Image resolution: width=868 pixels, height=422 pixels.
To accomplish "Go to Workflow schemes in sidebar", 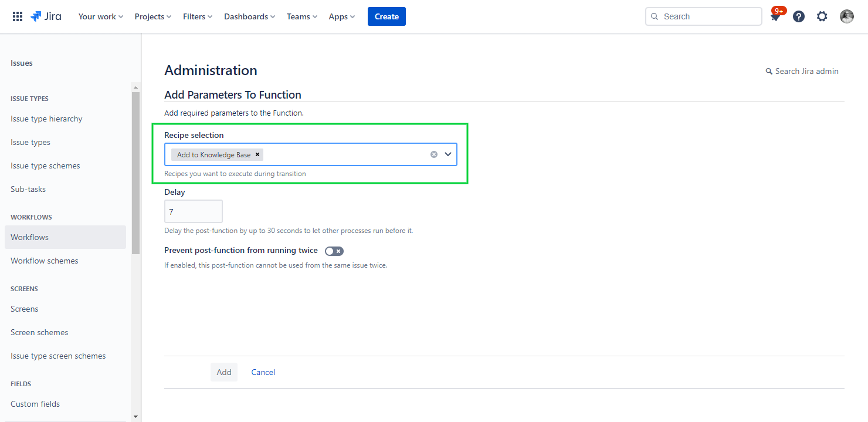I will pyautogui.click(x=45, y=261).
